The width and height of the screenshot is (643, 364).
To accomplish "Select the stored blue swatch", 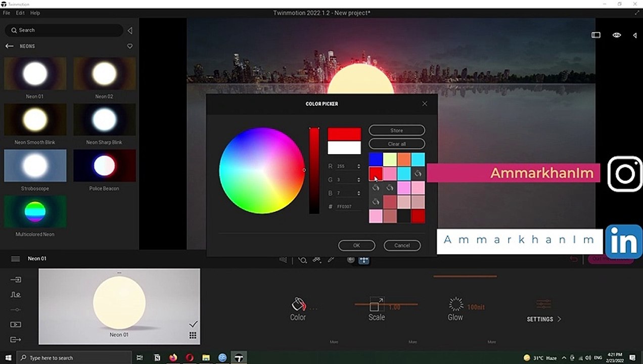I will coord(376,159).
